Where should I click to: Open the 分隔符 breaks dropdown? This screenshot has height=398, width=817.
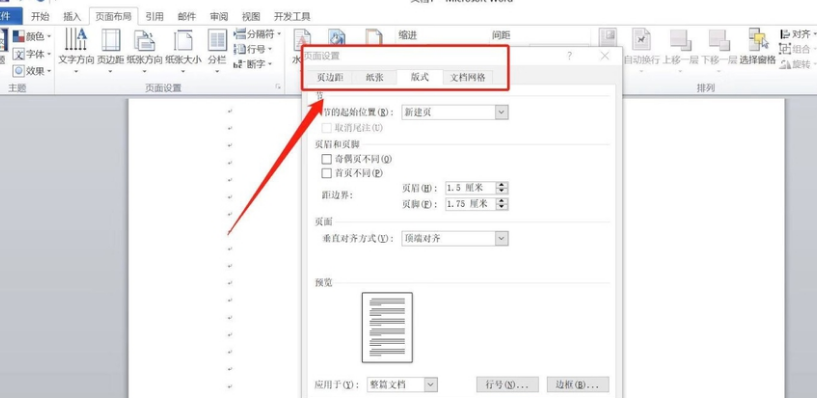257,34
